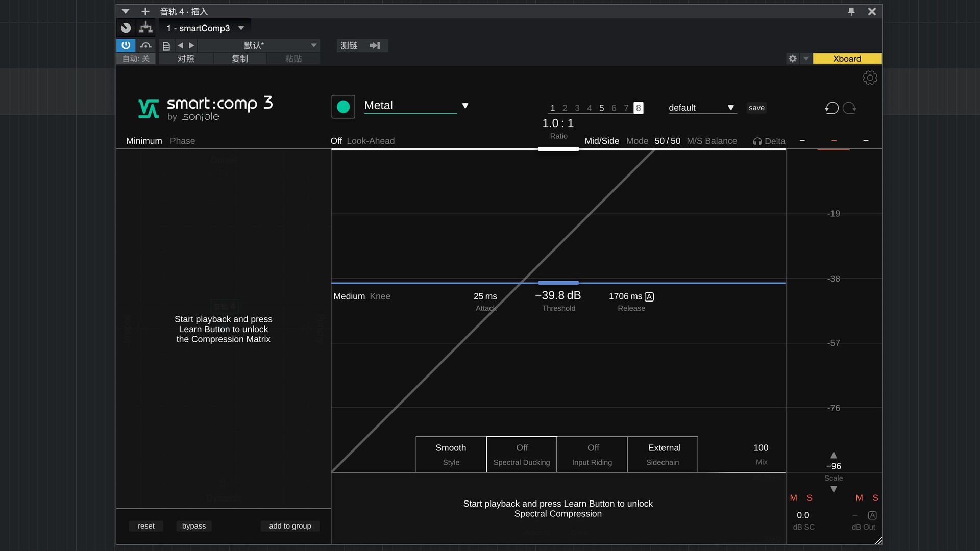Expand the Metal profile dropdown
Screen dimensions: 980x551
pyautogui.click(x=465, y=106)
